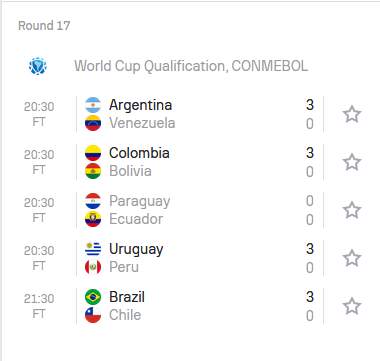Screen dimensions: 380x361
Task: Favorite the Argentina vs Venezuela match star
Action: click(x=352, y=114)
